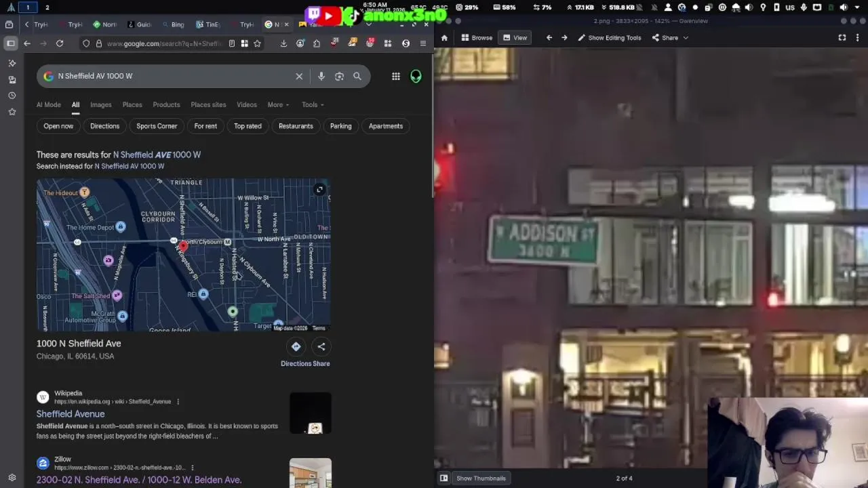Open the Zillow 2300-02 N. Sheffield Ave. result
Image resolution: width=868 pixels, height=488 pixels.
coord(139,480)
